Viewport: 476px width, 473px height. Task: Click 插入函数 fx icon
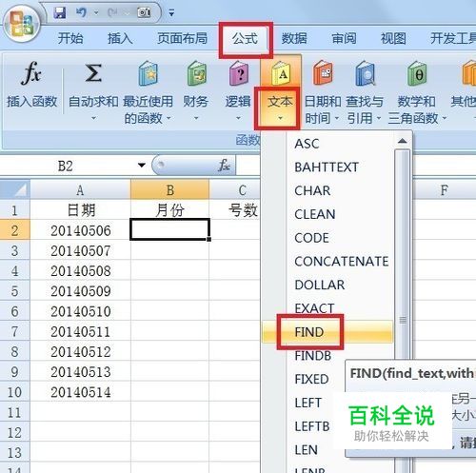[31, 73]
